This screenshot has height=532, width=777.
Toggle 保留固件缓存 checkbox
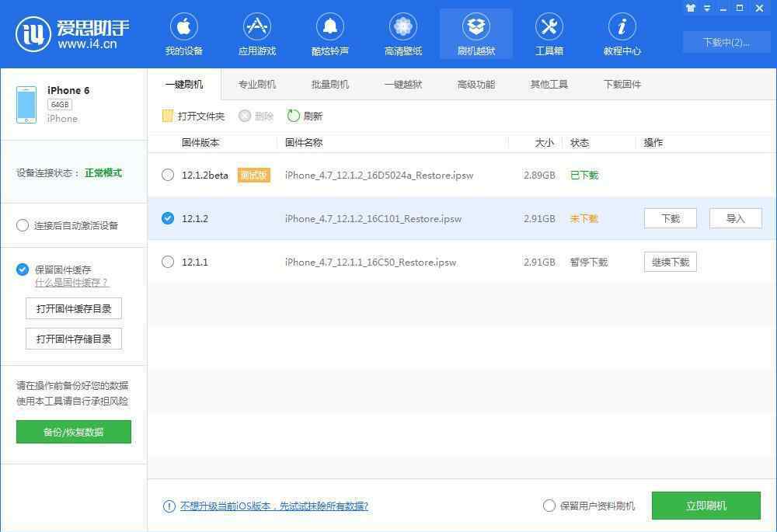(x=23, y=269)
